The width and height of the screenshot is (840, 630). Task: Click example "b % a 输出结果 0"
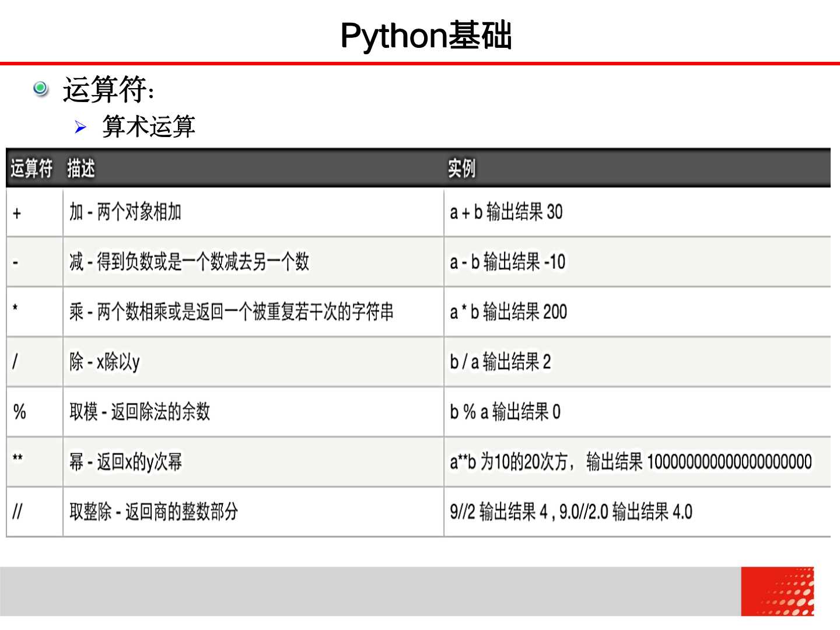point(505,412)
